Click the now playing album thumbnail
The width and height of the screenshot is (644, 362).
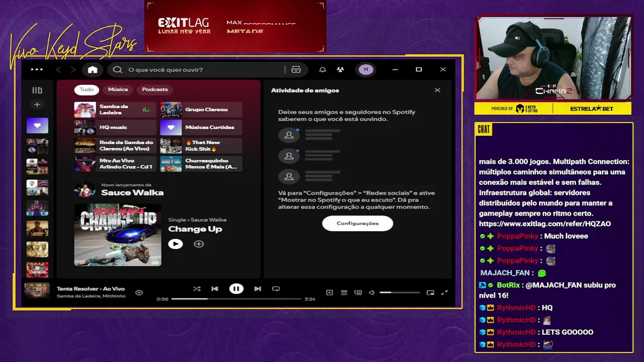37,292
